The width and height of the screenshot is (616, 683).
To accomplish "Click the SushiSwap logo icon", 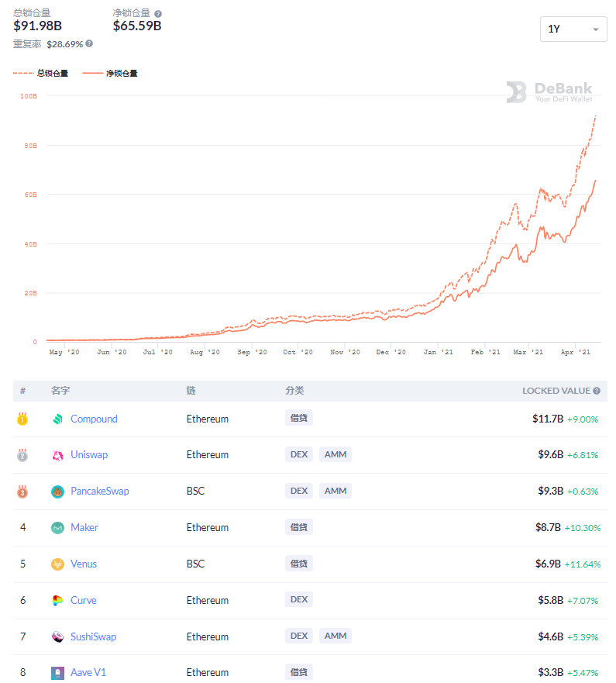I will point(57,636).
